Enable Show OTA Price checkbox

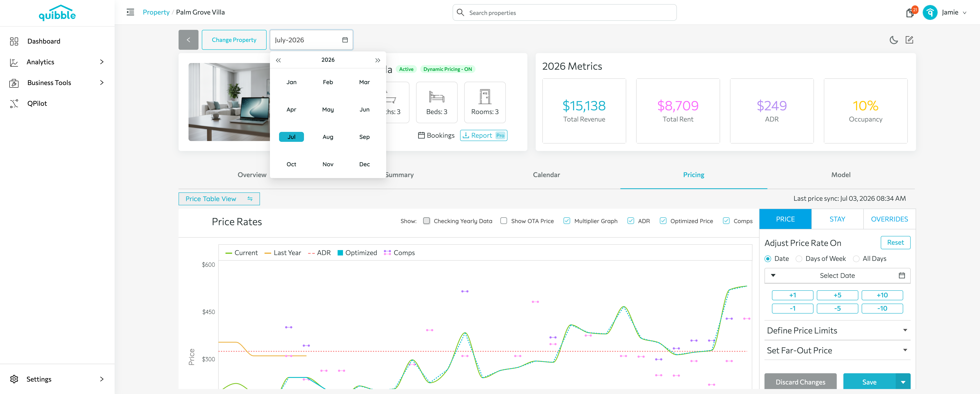point(504,221)
